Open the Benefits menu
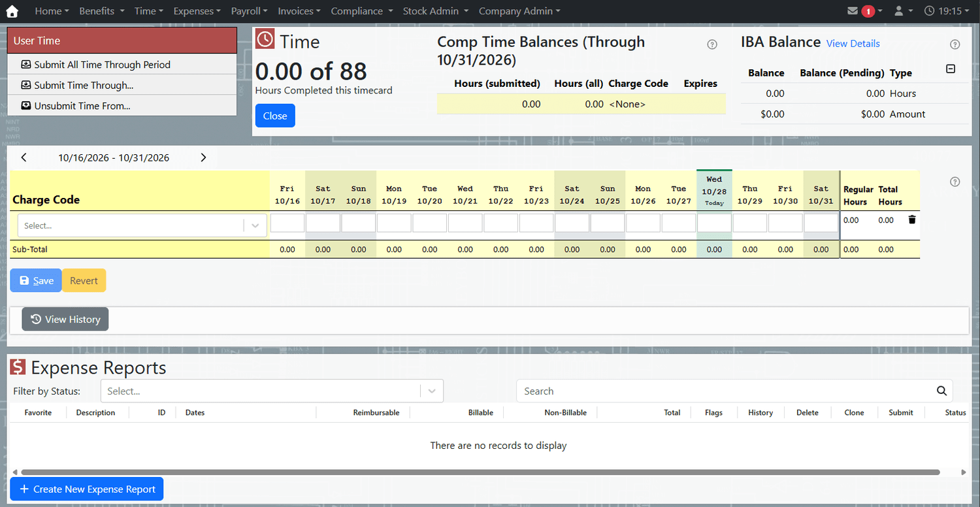This screenshot has width=980, height=507. tap(101, 11)
